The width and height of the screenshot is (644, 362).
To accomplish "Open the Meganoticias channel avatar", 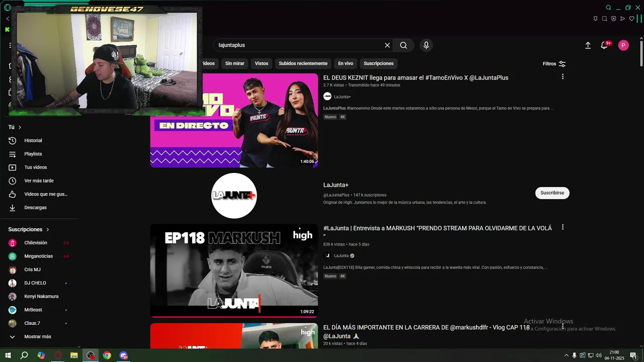I will click(x=13, y=256).
